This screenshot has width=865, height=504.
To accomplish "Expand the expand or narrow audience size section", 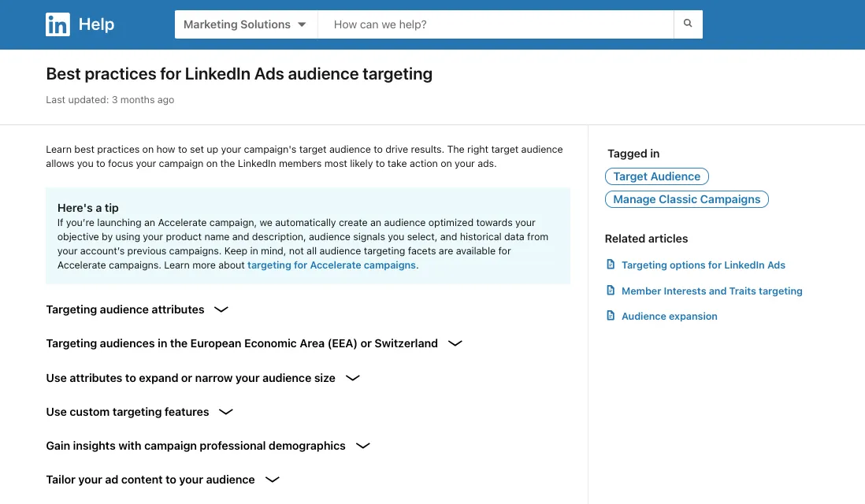I will 352,378.
